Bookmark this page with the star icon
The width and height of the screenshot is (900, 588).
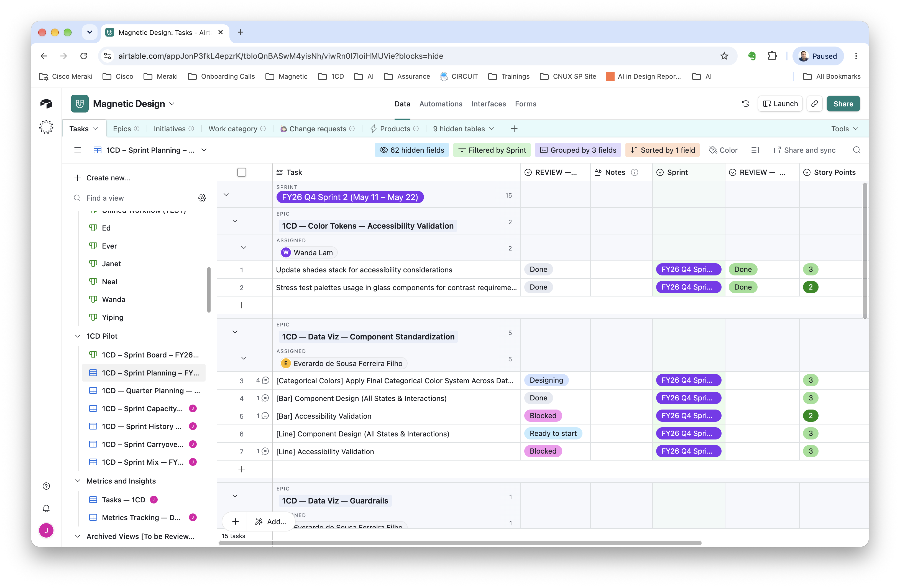point(724,56)
